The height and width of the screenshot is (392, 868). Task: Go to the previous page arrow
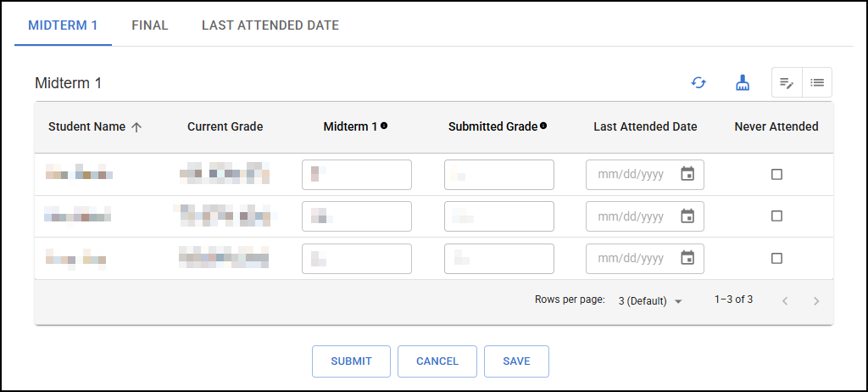click(784, 301)
